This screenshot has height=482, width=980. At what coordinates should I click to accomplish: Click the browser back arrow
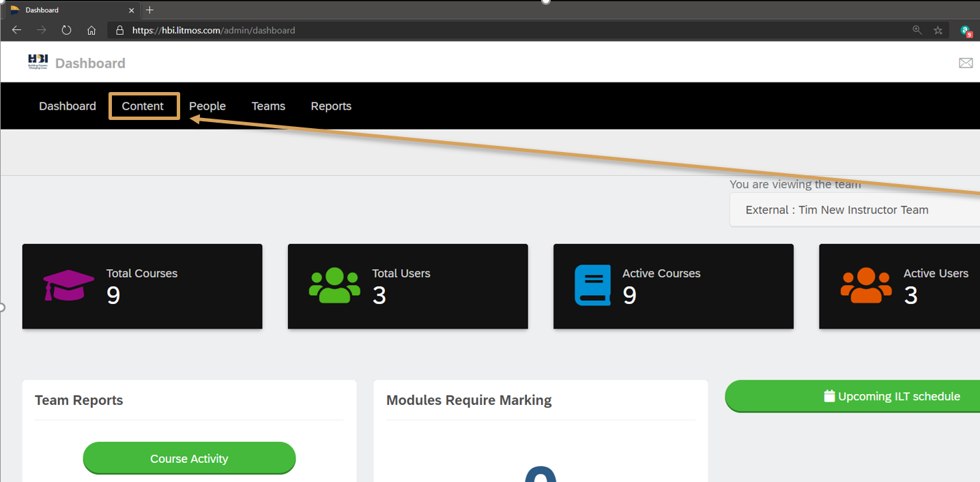[16, 30]
